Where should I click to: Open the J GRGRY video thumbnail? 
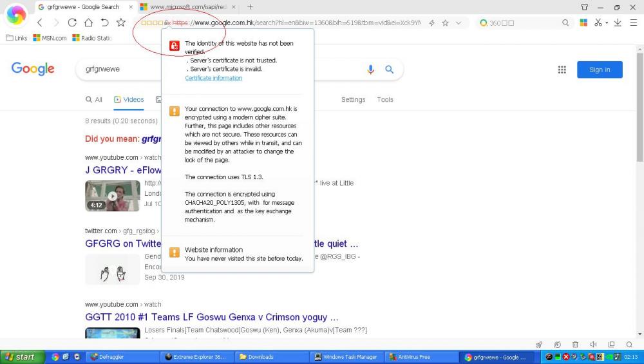click(112, 196)
